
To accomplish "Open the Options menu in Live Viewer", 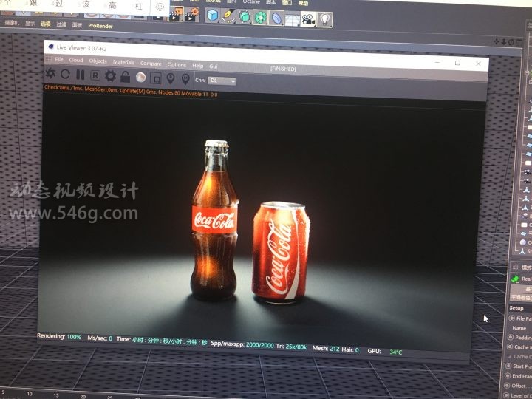I will tap(177, 64).
